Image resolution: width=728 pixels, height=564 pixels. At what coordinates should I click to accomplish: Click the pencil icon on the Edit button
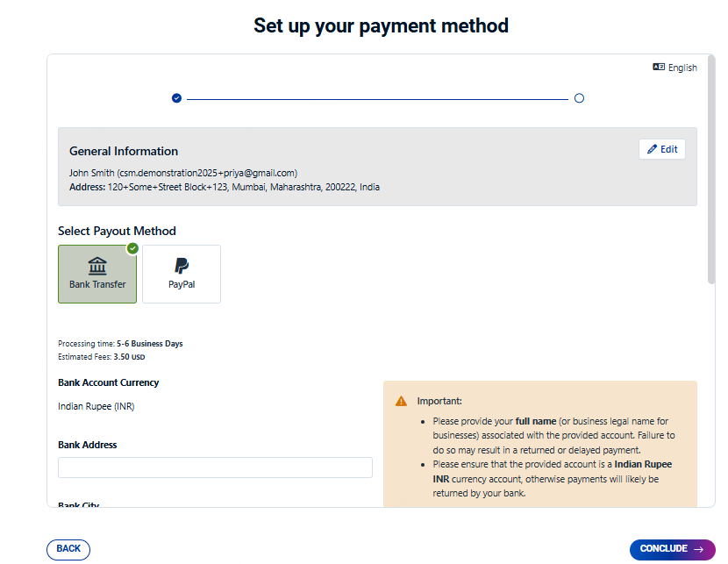[652, 149]
